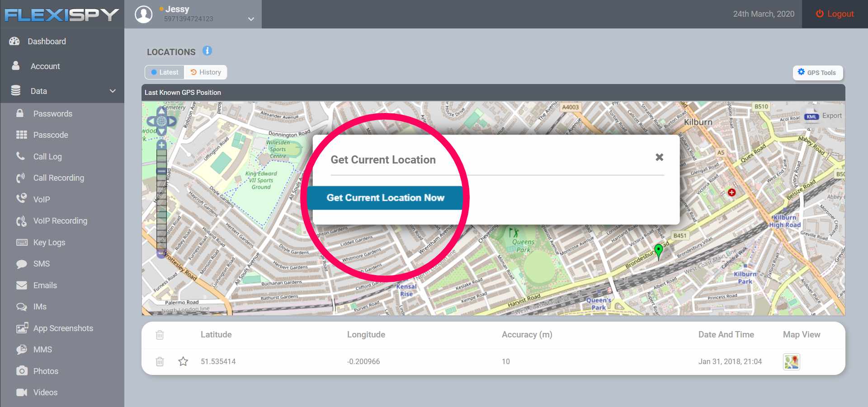
Task: Star the 51.535414 location row
Action: coord(183,361)
